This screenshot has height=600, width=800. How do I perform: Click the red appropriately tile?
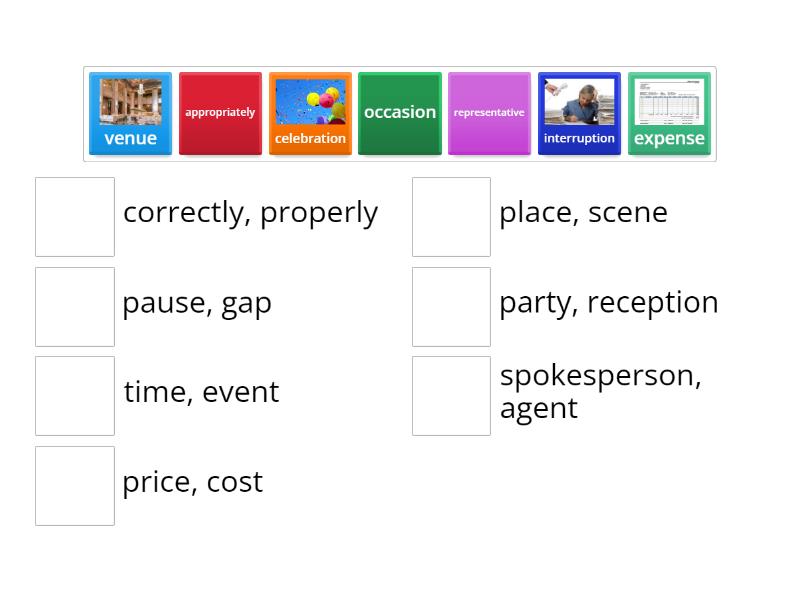(x=220, y=114)
